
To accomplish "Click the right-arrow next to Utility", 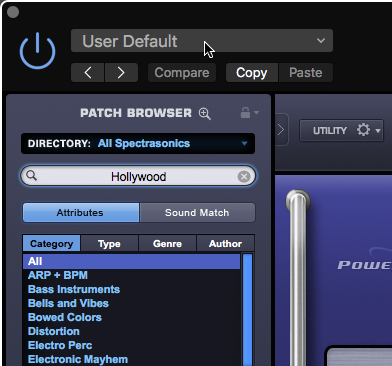I will tap(281, 130).
